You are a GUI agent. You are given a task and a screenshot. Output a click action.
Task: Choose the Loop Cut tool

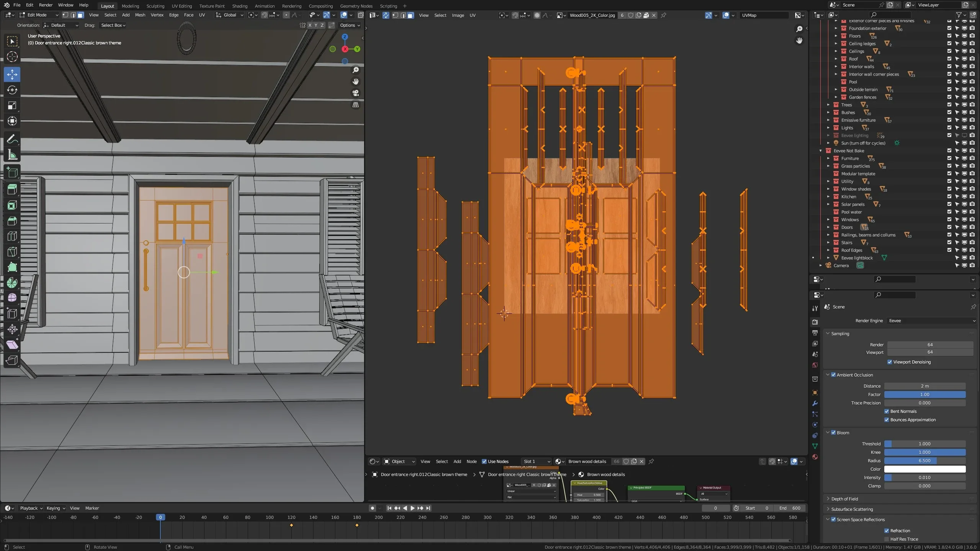[12, 236]
